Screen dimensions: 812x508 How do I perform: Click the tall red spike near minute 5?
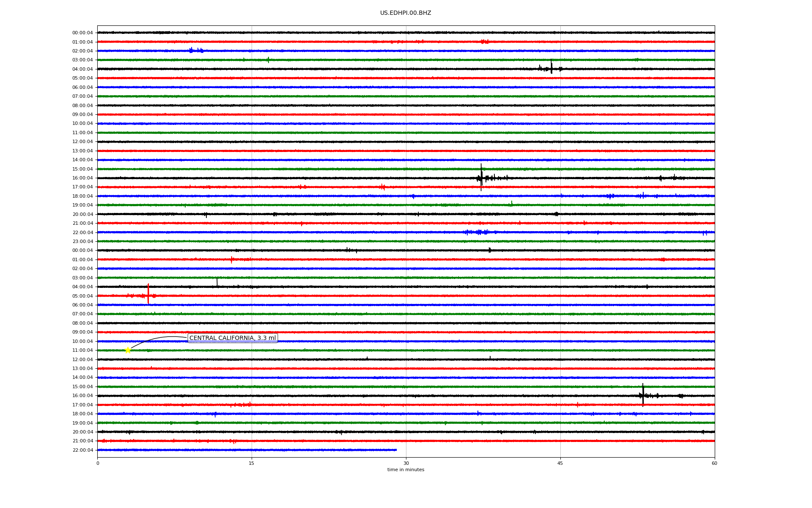(x=148, y=293)
